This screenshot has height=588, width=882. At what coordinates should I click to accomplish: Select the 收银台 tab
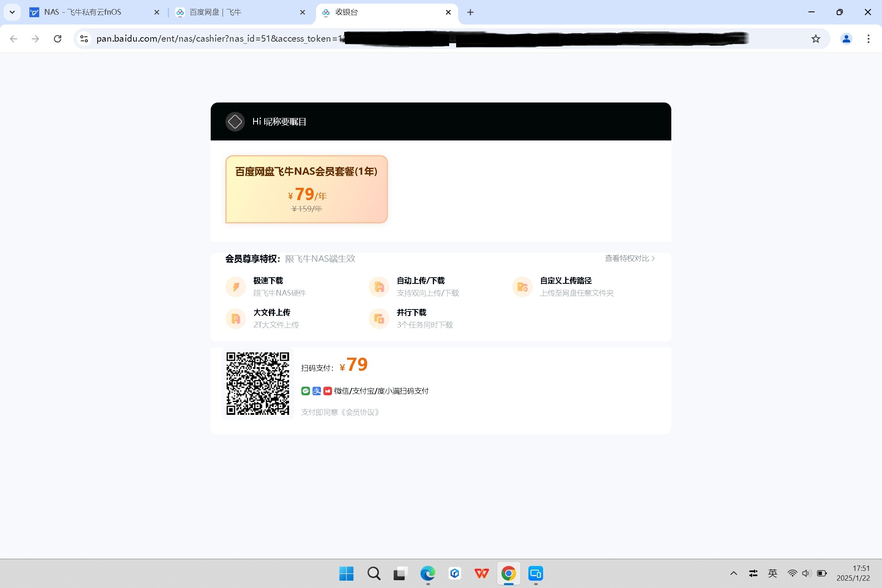386,12
